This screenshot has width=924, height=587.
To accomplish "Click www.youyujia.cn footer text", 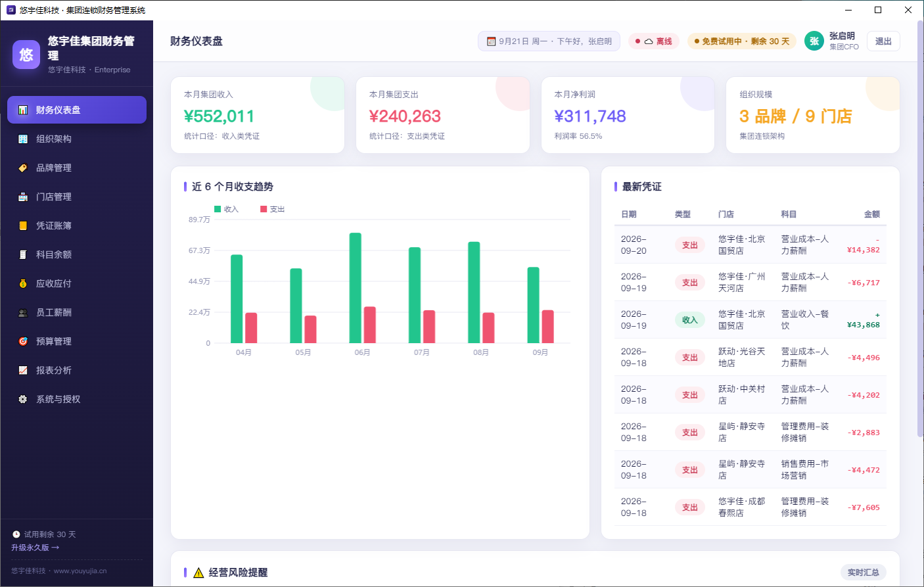I will tap(80, 571).
